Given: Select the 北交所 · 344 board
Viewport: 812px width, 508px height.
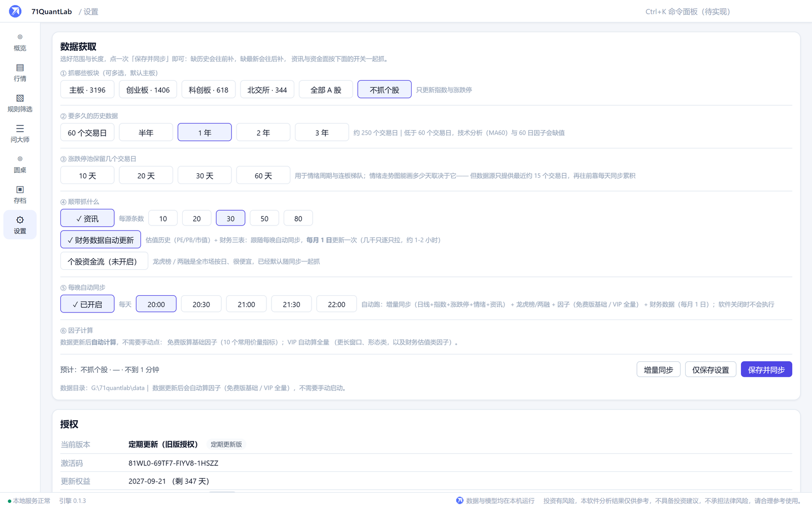Looking at the screenshot, I should pyautogui.click(x=267, y=90).
